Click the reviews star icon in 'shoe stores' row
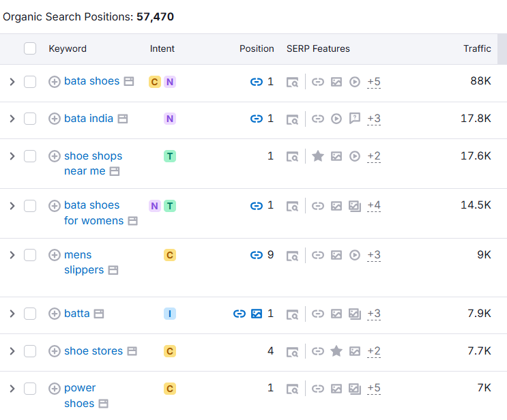The height and width of the screenshot is (420, 507). pyautogui.click(x=336, y=351)
